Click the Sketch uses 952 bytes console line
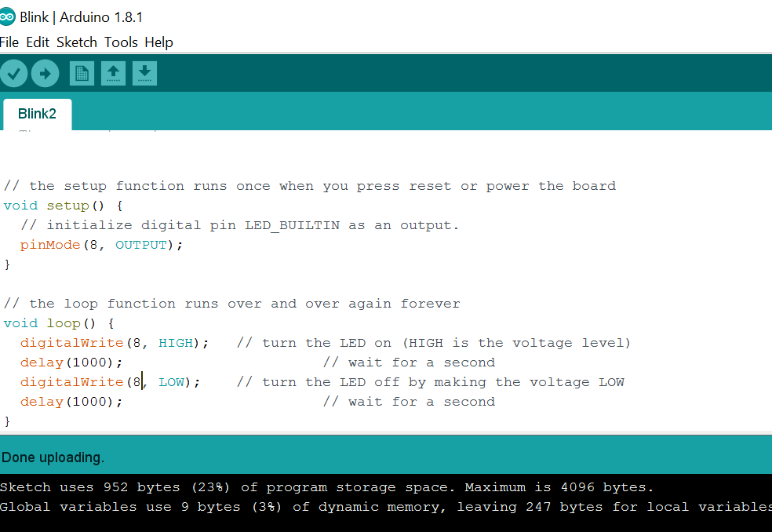 point(327,487)
